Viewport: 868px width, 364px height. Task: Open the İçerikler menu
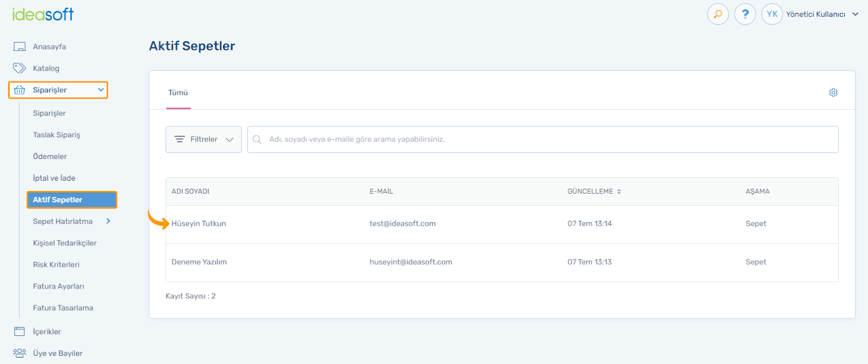pos(47,331)
